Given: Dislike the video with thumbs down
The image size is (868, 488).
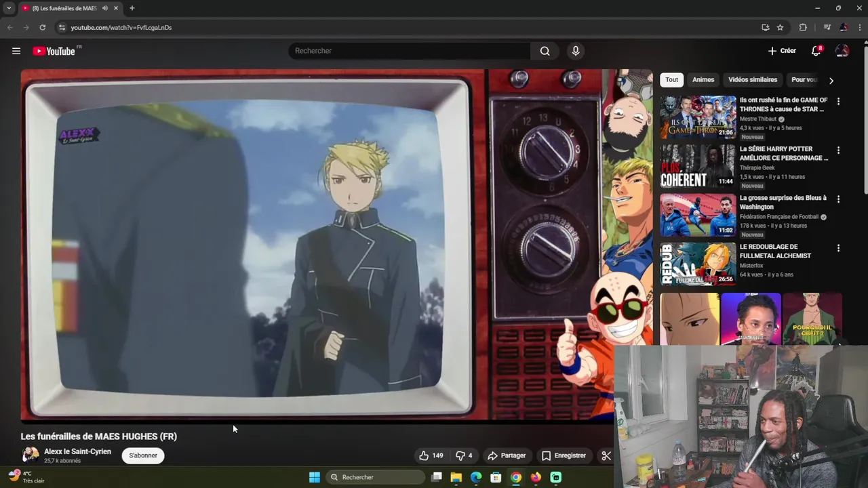Looking at the screenshot, I should (464, 455).
